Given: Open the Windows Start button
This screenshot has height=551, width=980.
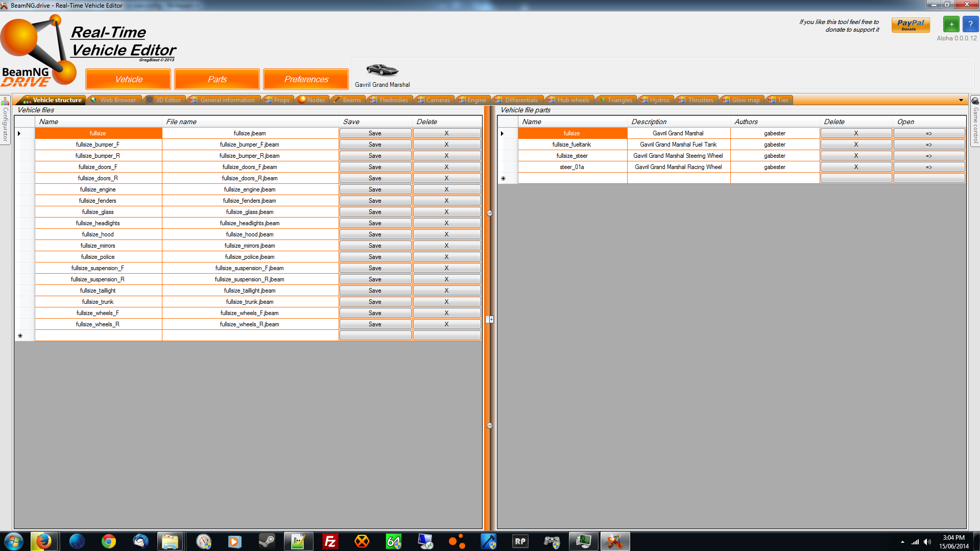Looking at the screenshot, I should pyautogui.click(x=14, y=541).
